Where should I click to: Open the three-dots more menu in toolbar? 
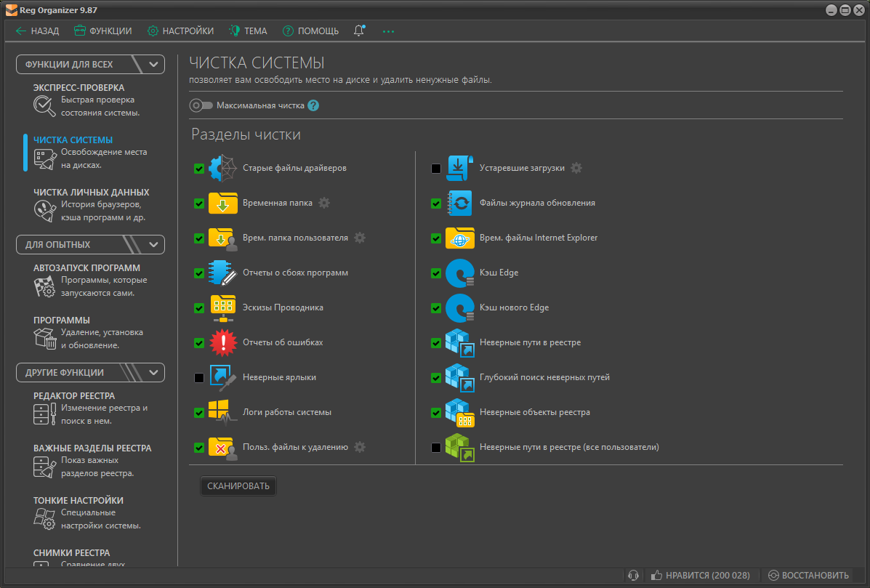388,31
